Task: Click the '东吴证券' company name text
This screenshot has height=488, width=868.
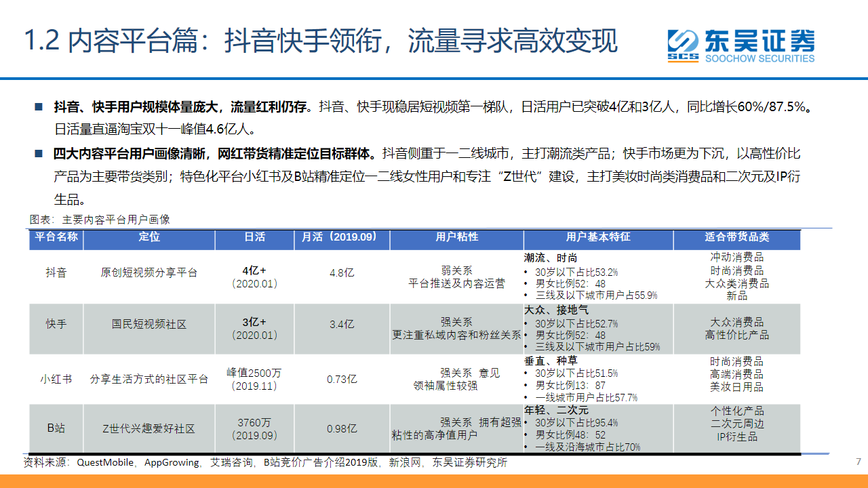Action: (759, 40)
